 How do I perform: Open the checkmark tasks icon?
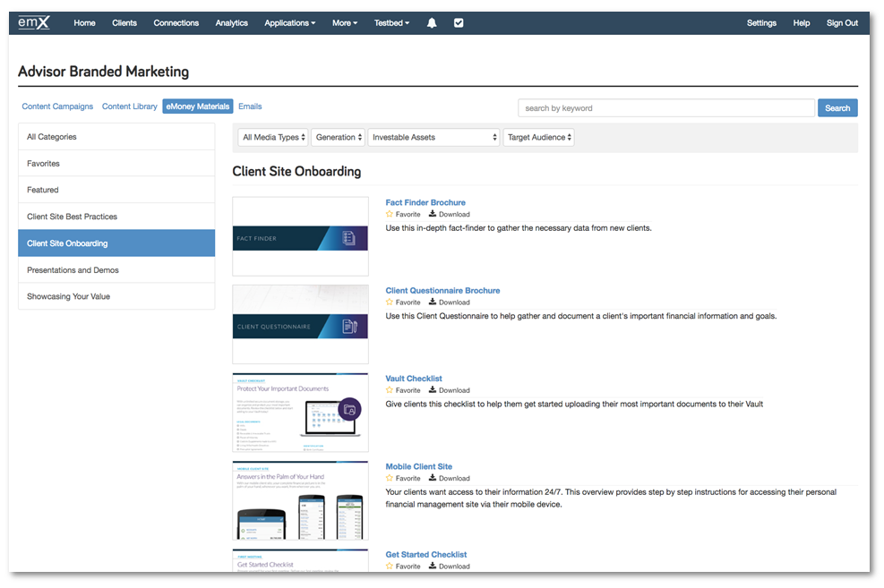coord(459,23)
